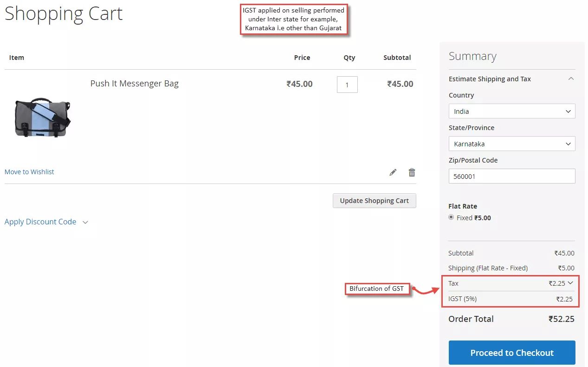Click the Shopping Cart page heading
The image size is (588, 367).
click(64, 13)
